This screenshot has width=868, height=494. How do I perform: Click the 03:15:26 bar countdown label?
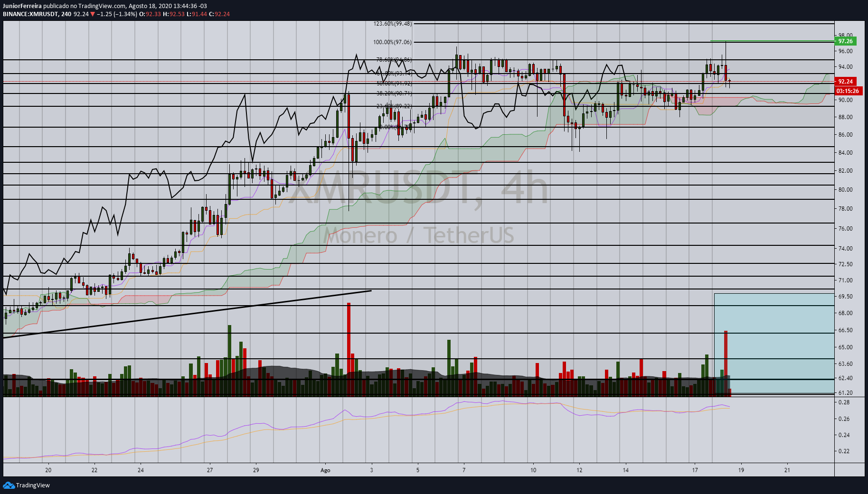tap(848, 91)
